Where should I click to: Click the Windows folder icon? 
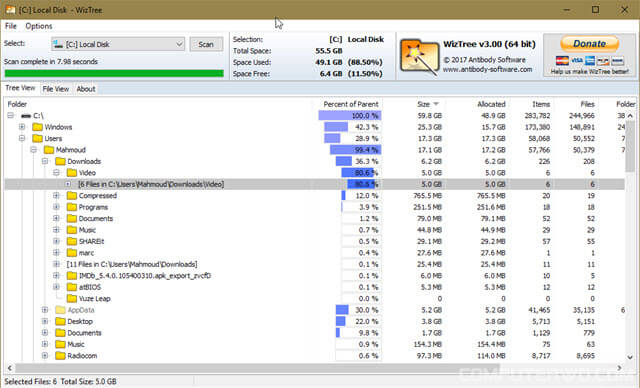point(38,127)
